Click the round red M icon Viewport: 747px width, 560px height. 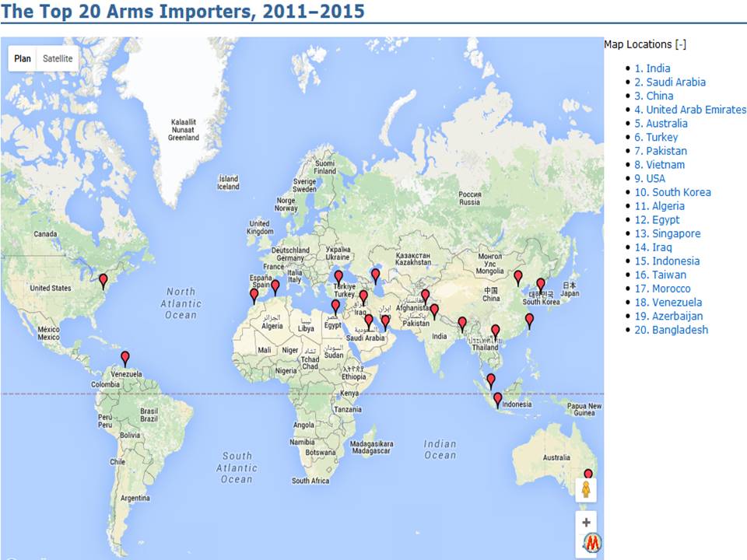(x=592, y=542)
